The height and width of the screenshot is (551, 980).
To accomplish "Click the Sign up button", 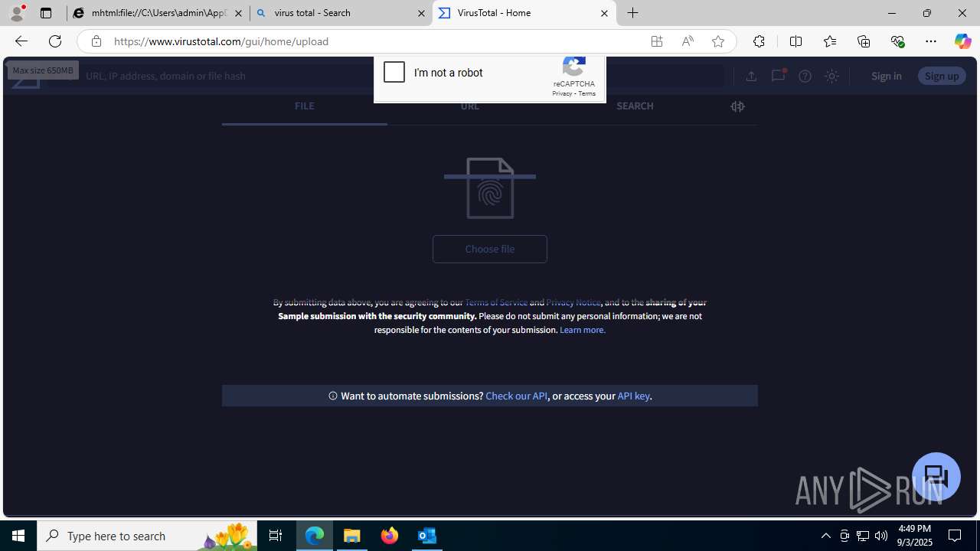I will click(x=942, y=76).
